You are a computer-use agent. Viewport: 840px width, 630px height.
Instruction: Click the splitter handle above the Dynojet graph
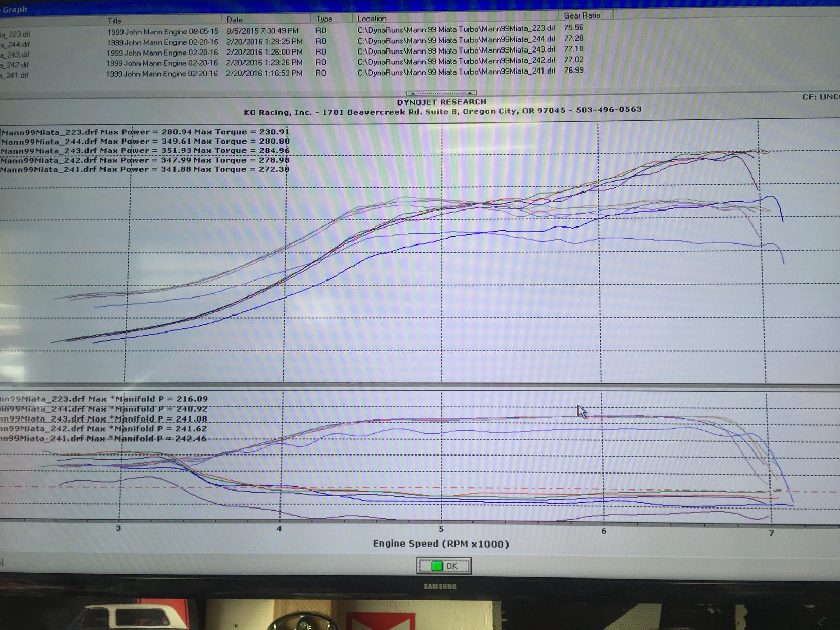(441, 93)
